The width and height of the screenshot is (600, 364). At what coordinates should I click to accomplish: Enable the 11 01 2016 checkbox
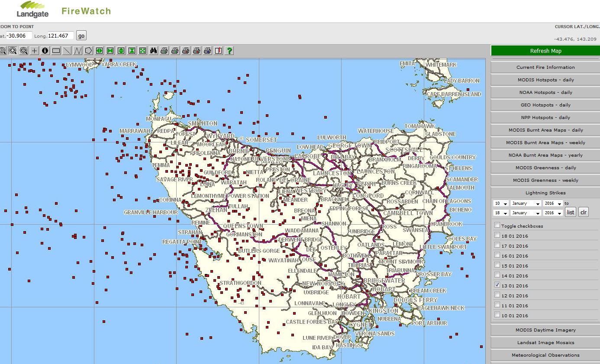tap(497, 305)
